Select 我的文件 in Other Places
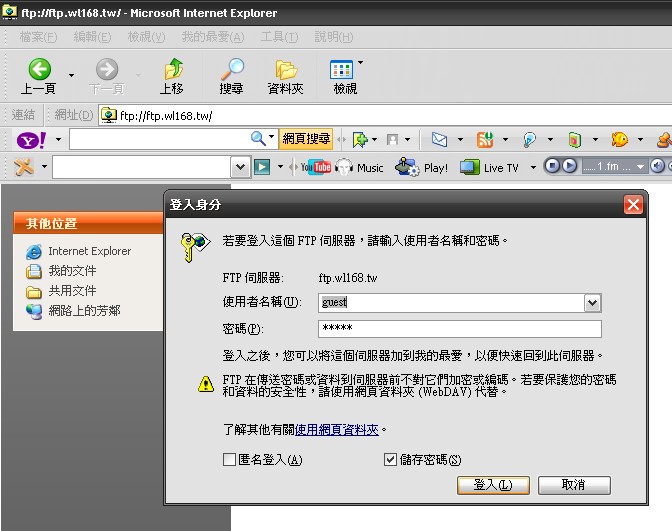The width and height of the screenshot is (672, 531). click(72, 271)
